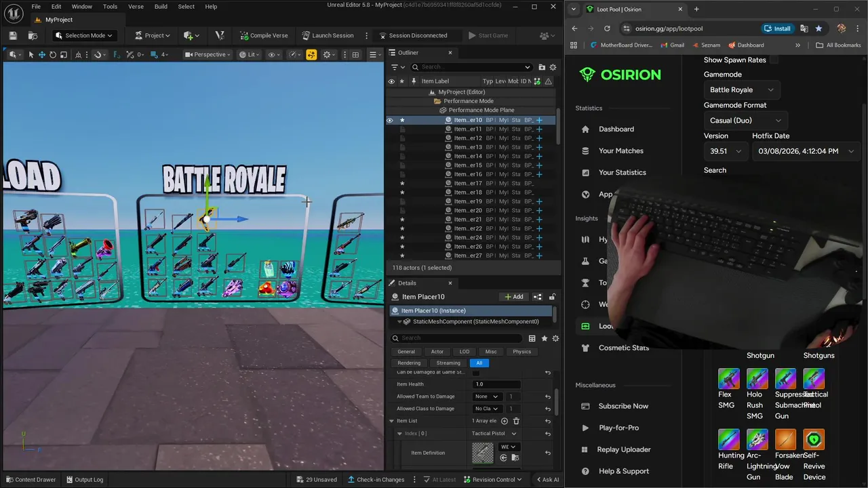Select the translate (move) gizmo tool

pyautogui.click(x=41, y=54)
